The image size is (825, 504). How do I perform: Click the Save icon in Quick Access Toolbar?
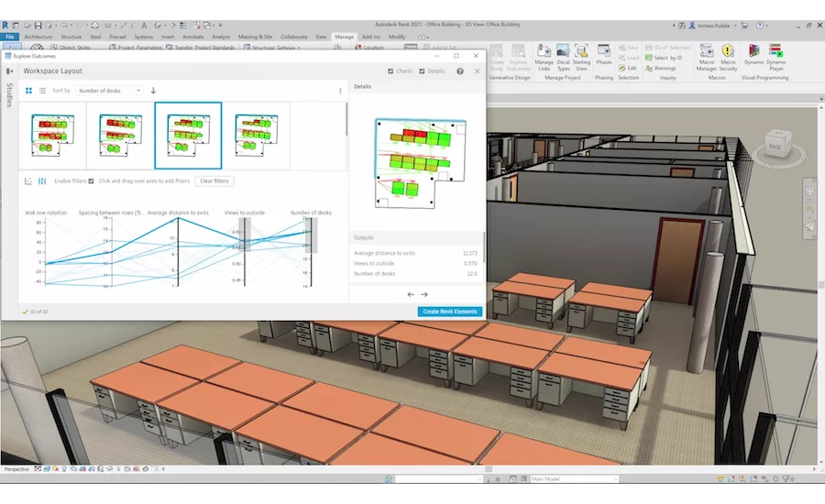point(38,25)
